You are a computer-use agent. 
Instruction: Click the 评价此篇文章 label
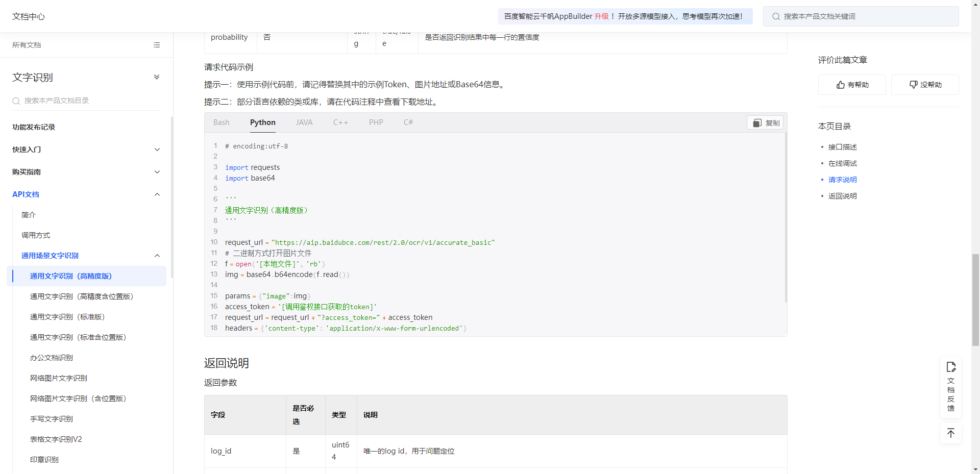click(x=843, y=60)
